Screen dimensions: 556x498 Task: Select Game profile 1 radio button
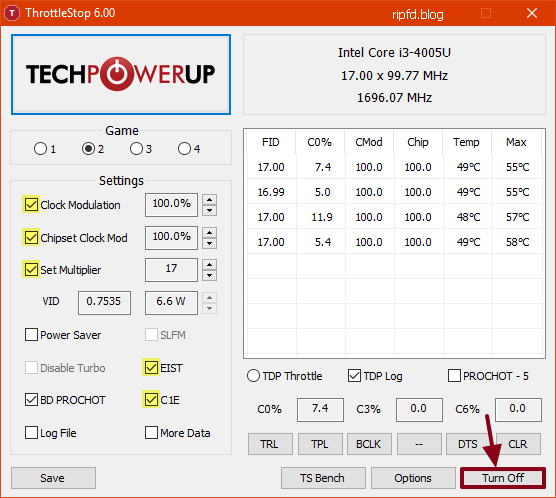click(40, 149)
